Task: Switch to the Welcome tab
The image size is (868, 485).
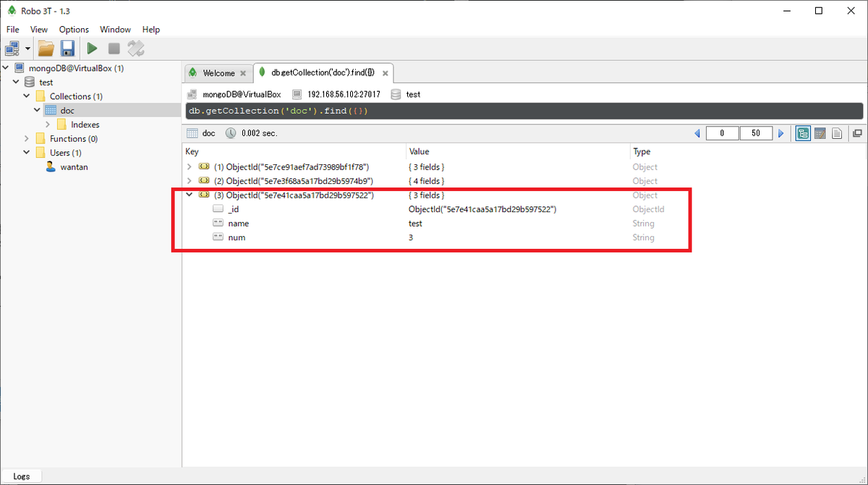Action: pyautogui.click(x=218, y=73)
